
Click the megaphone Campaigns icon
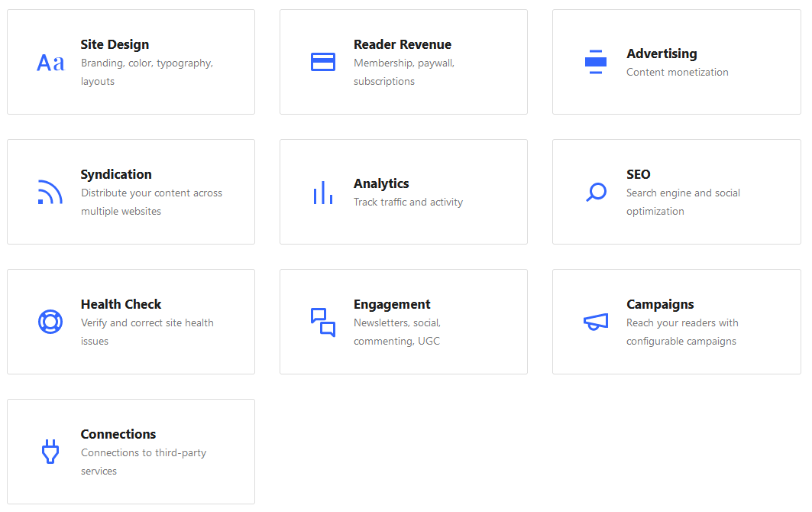click(x=596, y=322)
